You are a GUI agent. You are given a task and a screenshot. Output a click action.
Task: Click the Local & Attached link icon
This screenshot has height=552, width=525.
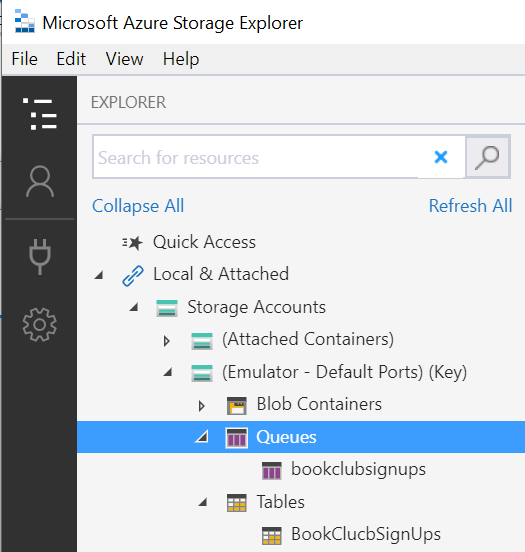tap(133, 276)
